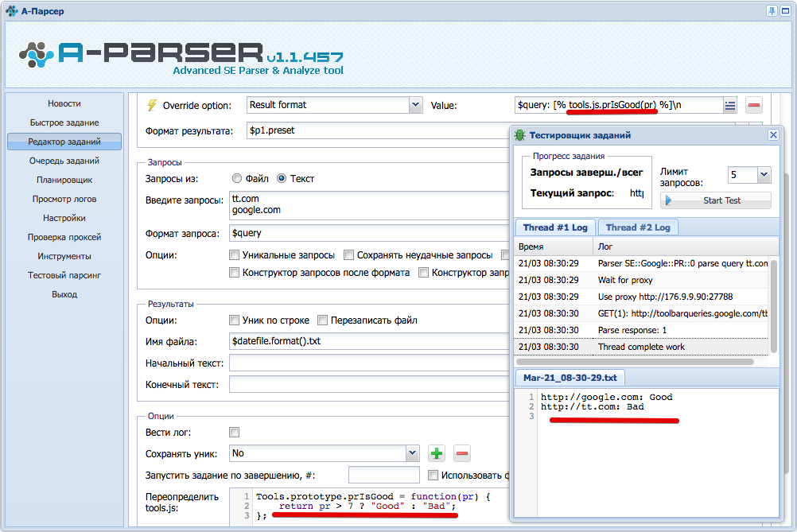
Task: Remove unique saving option with red minus
Action: 461,453
